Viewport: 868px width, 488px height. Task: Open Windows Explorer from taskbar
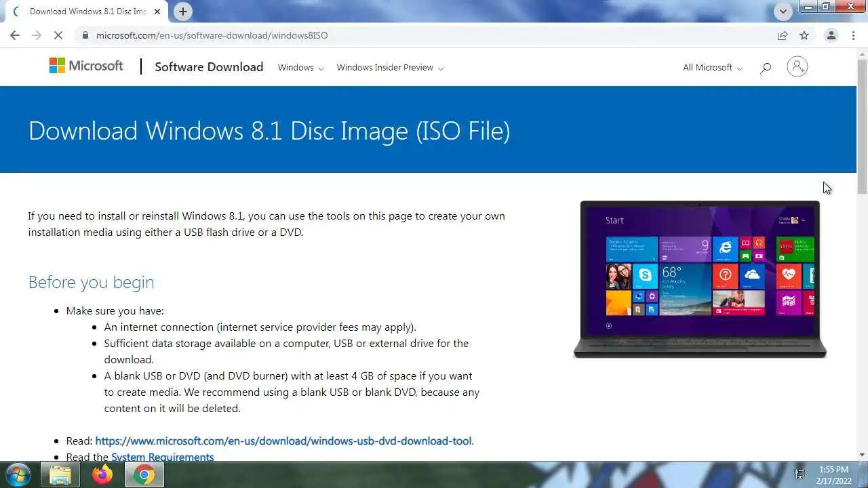click(60, 475)
